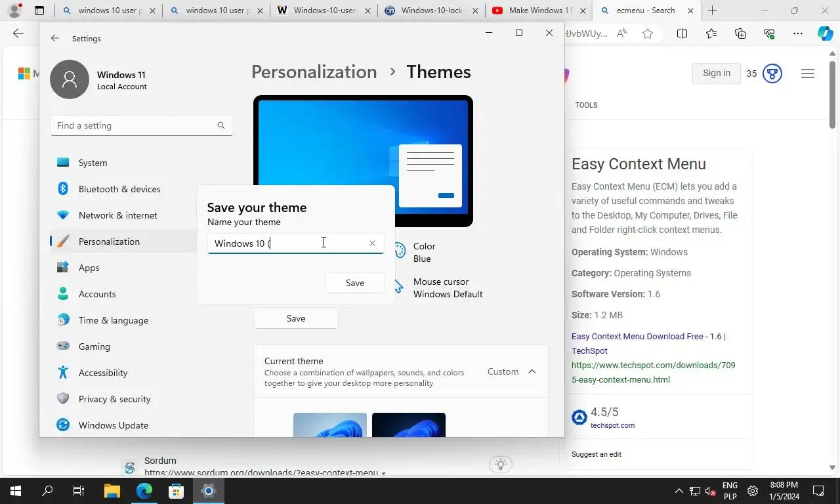Add page to favorites star icon
Screen dimensions: 840x504
pyautogui.click(x=648, y=33)
